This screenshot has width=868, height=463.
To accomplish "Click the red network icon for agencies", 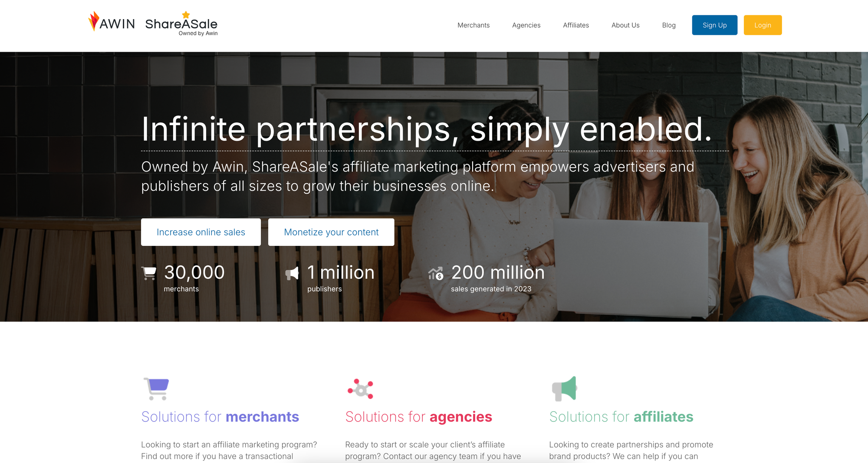I will tap(360, 389).
